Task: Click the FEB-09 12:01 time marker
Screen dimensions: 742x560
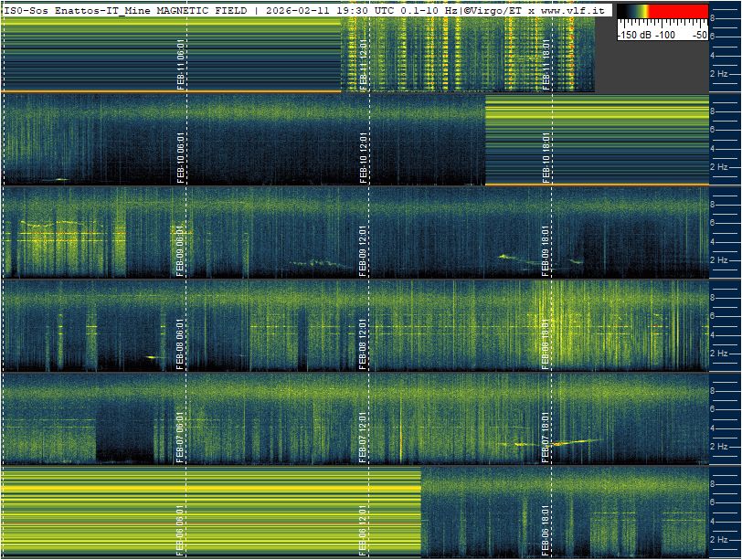Action: click(364, 250)
